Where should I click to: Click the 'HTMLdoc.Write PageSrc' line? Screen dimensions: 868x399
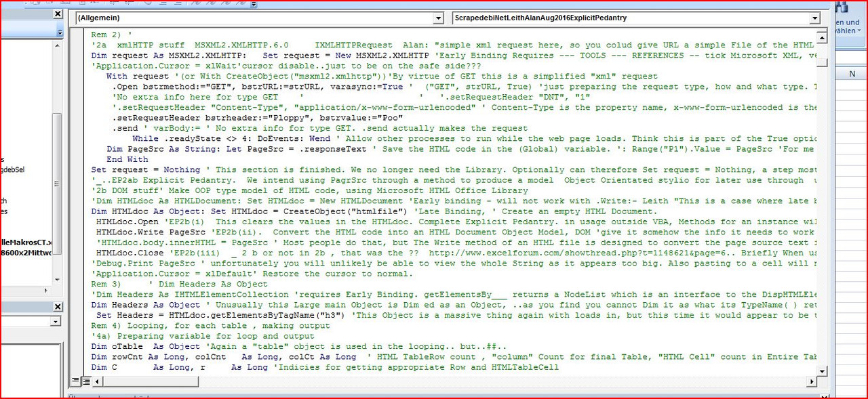(x=456, y=232)
